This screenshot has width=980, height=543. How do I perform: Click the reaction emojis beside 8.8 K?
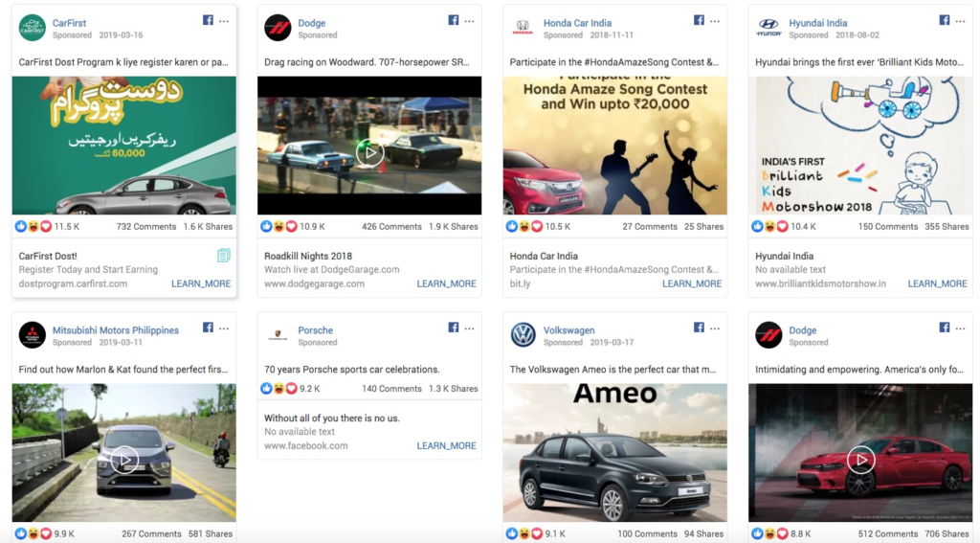click(x=770, y=533)
